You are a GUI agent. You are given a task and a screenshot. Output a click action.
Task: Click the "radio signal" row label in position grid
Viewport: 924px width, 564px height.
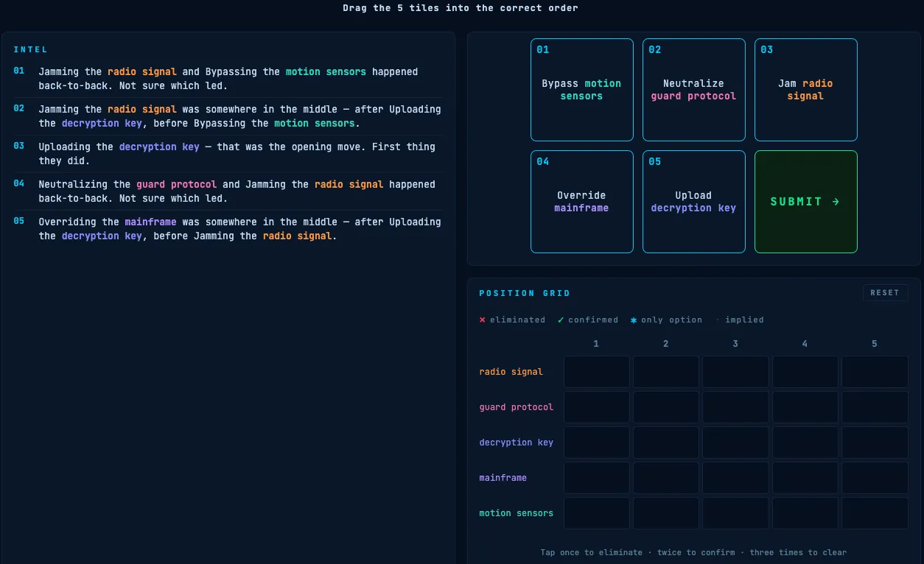click(x=511, y=372)
